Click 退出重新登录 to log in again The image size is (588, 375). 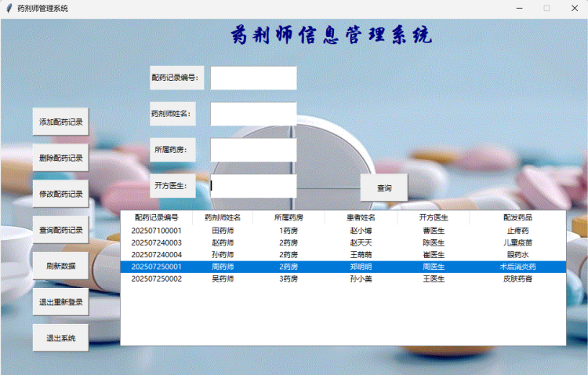(x=60, y=302)
